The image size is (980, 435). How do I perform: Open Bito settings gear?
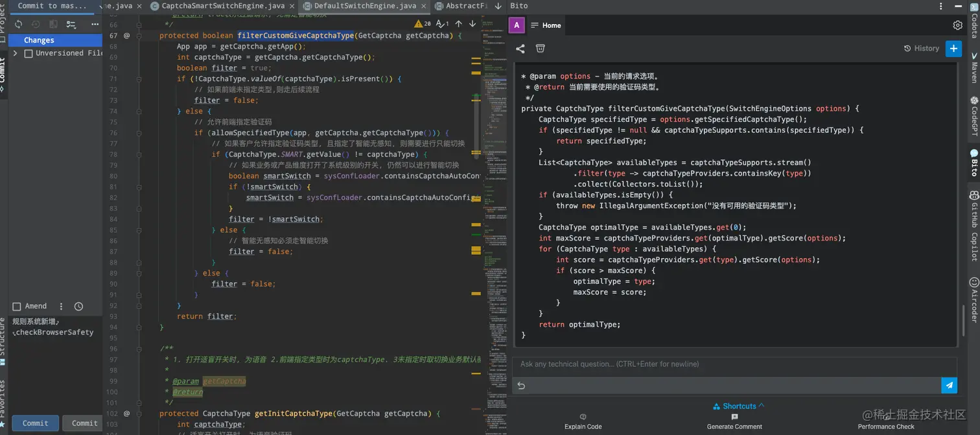(x=957, y=25)
